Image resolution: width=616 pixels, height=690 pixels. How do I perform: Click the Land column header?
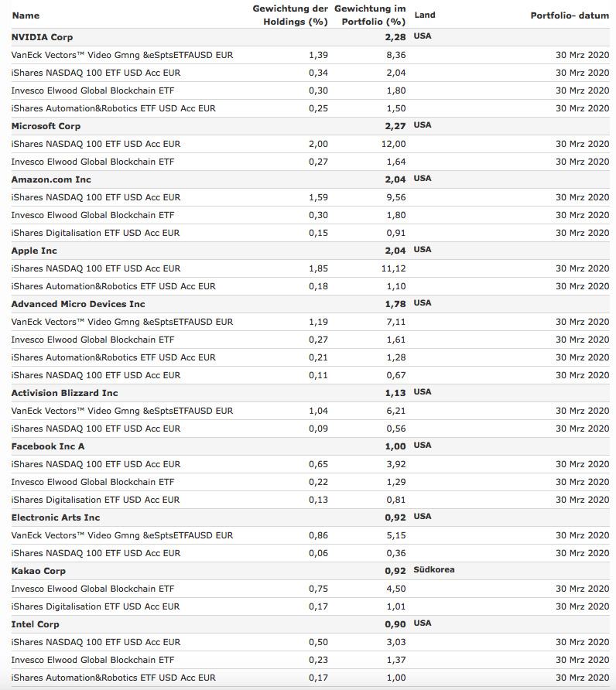[x=425, y=15]
